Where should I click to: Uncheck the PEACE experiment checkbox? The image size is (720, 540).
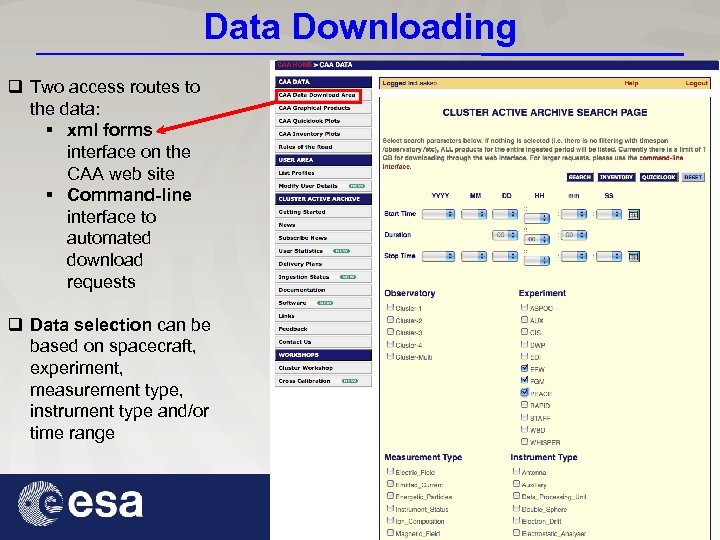(x=524, y=393)
